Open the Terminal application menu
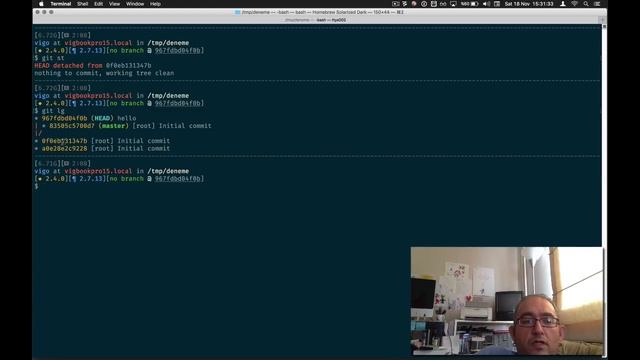 pos(61,4)
